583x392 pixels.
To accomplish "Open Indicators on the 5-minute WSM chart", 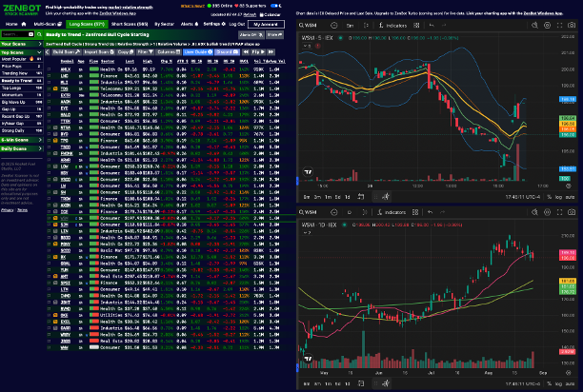I will pos(392,26).
